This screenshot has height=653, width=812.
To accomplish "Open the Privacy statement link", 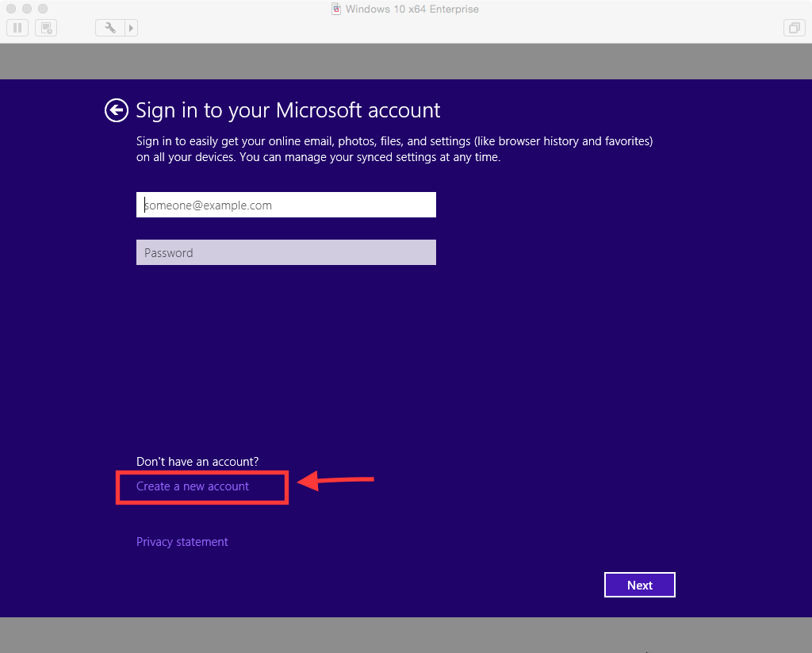I will pos(182,542).
